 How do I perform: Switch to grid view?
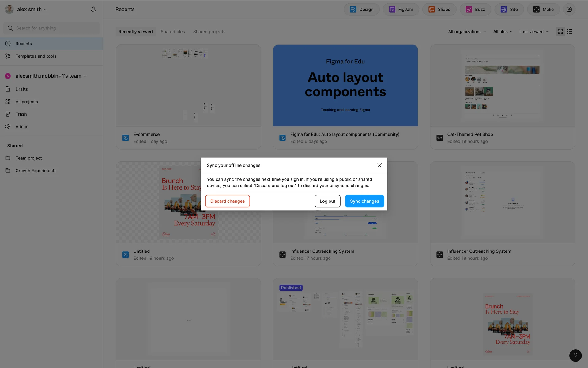tap(560, 32)
